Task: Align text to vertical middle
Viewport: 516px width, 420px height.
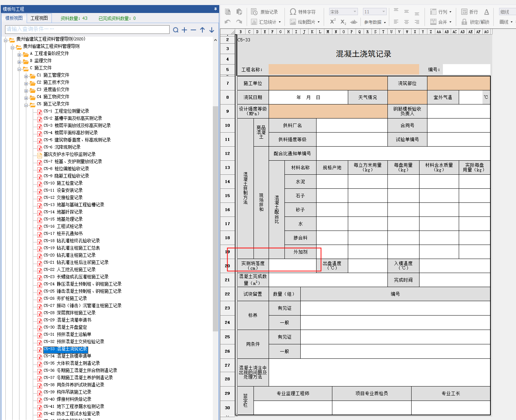Action: 407,12
